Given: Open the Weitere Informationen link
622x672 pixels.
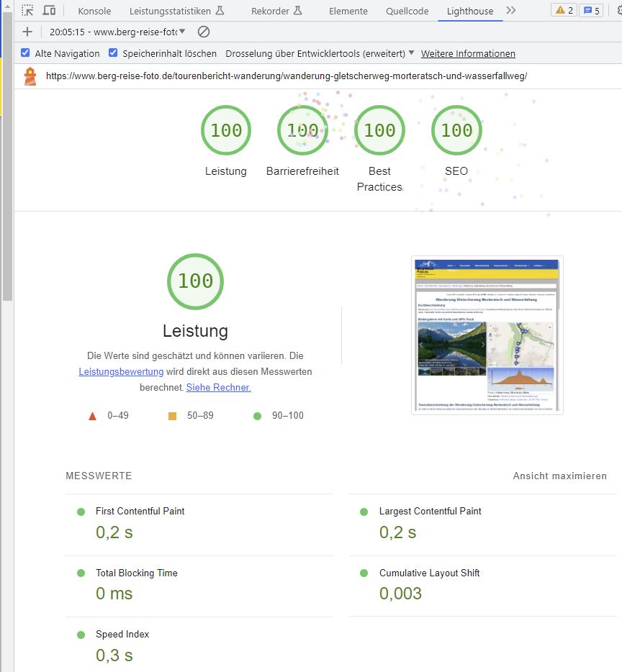Looking at the screenshot, I should (468, 53).
